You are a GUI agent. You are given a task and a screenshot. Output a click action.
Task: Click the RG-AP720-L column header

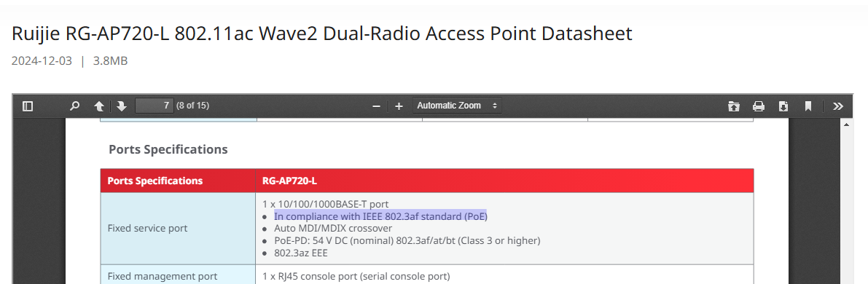pos(289,181)
